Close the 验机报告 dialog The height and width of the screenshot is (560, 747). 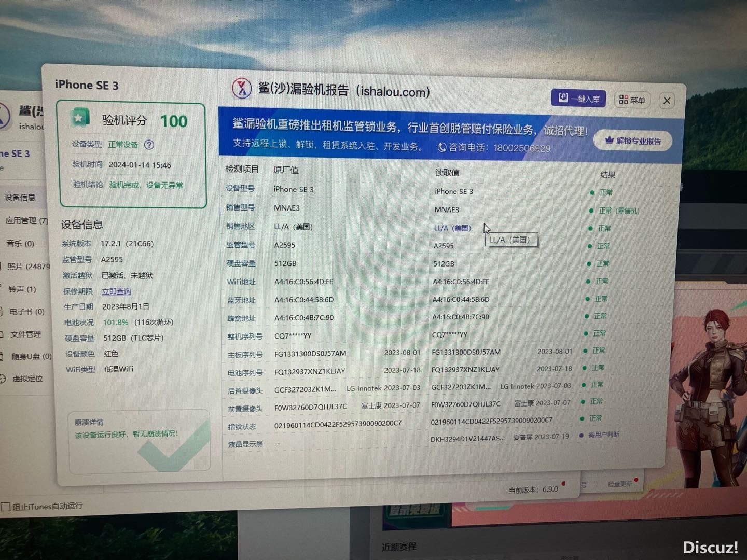pyautogui.click(x=667, y=101)
